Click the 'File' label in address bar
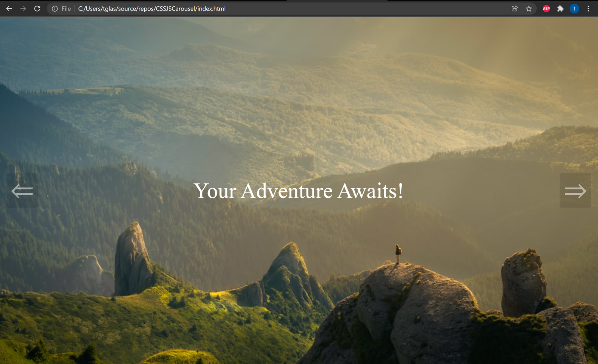 pyautogui.click(x=66, y=9)
